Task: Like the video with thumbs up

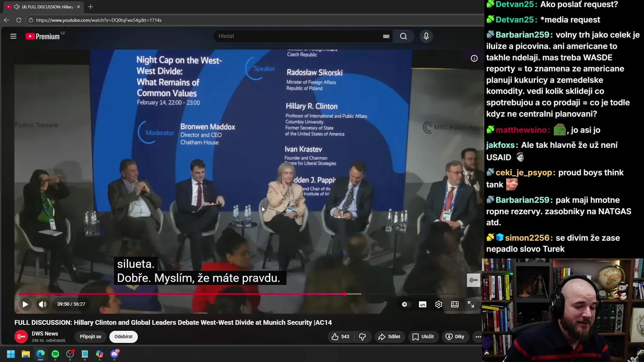Action: point(340,337)
